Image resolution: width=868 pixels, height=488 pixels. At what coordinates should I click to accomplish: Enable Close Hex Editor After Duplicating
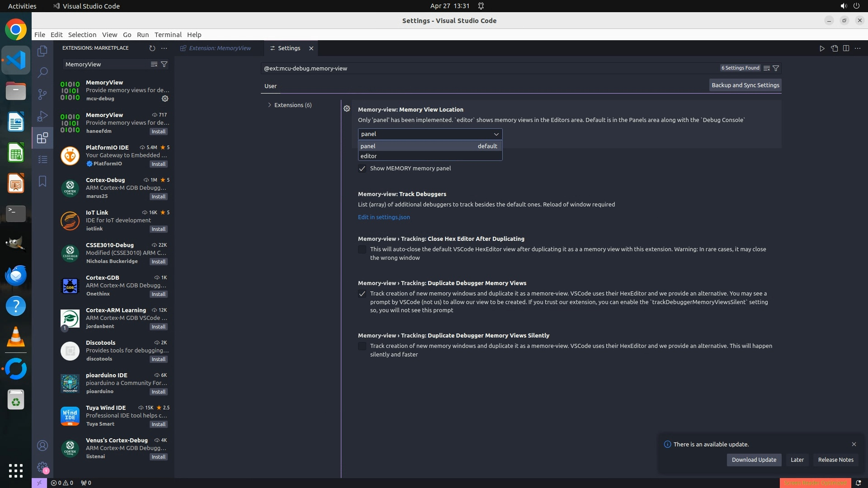pos(362,249)
